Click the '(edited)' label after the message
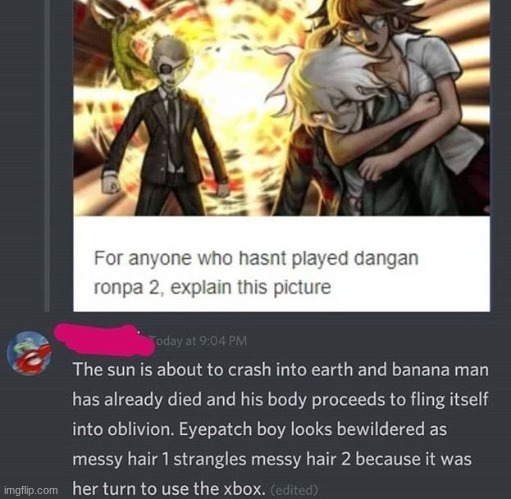 [x=295, y=490]
